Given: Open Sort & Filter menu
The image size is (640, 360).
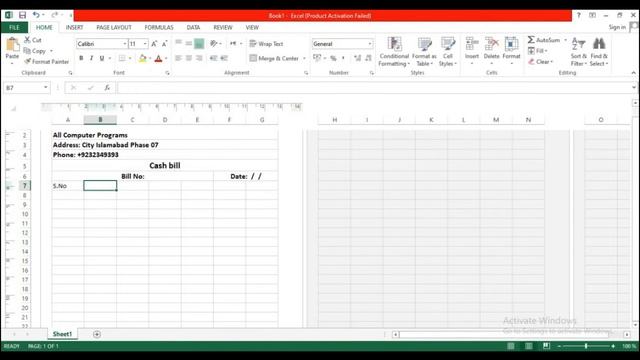Looking at the screenshot, I should tap(578, 52).
